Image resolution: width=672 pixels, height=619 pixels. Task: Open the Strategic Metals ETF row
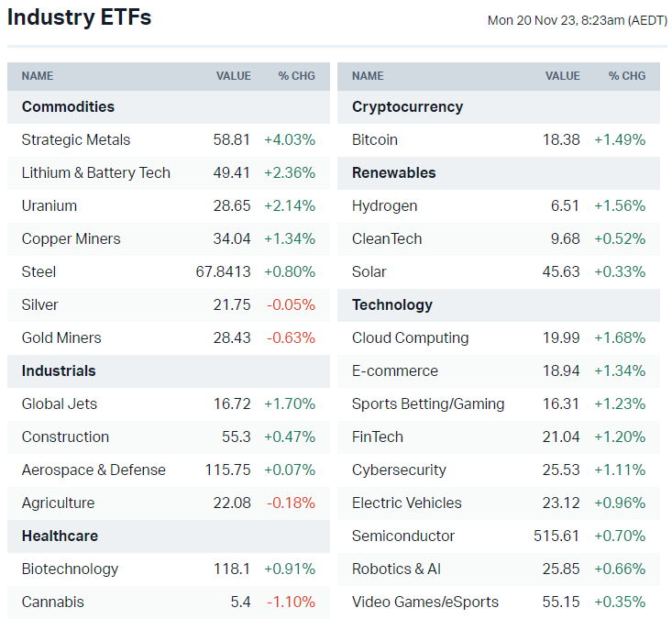point(76,140)
